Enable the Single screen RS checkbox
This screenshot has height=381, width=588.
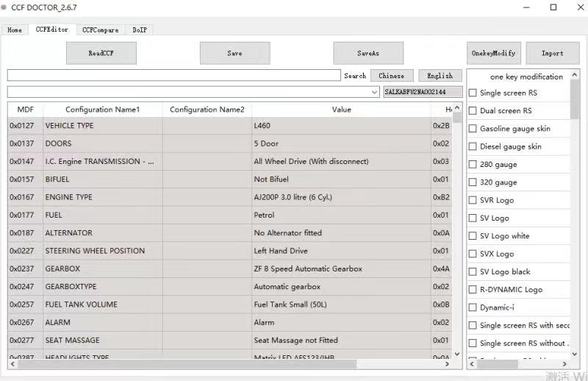[x=473, y=93]
